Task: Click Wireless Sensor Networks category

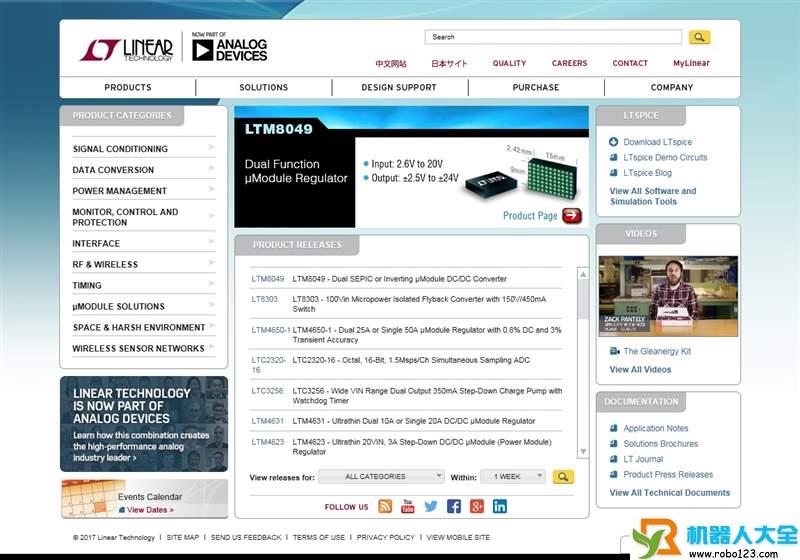Action: click(x=138, y=348)
